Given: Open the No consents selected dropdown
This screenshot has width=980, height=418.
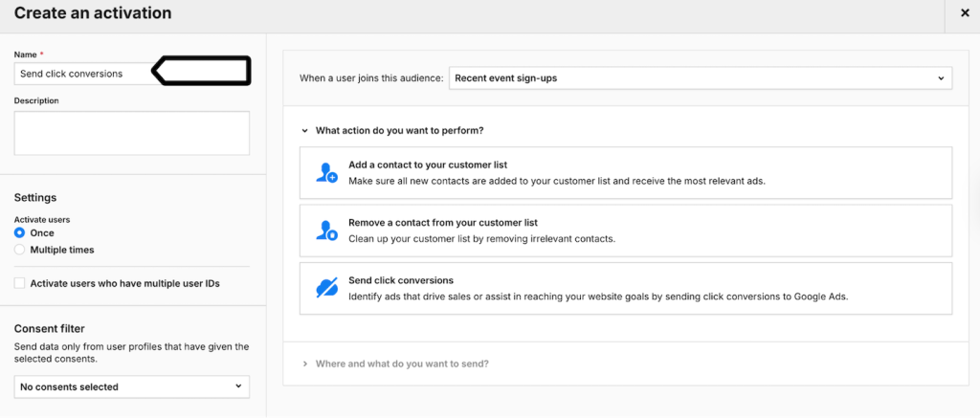Looking at the screenshot, I should coord(132,386).
